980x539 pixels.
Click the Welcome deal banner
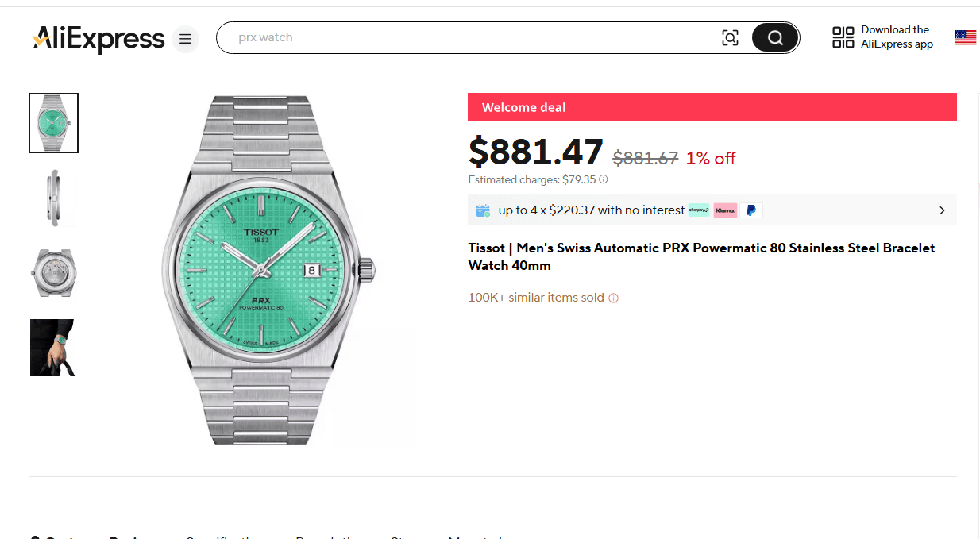pyautogui.click(x=712, y=107)
